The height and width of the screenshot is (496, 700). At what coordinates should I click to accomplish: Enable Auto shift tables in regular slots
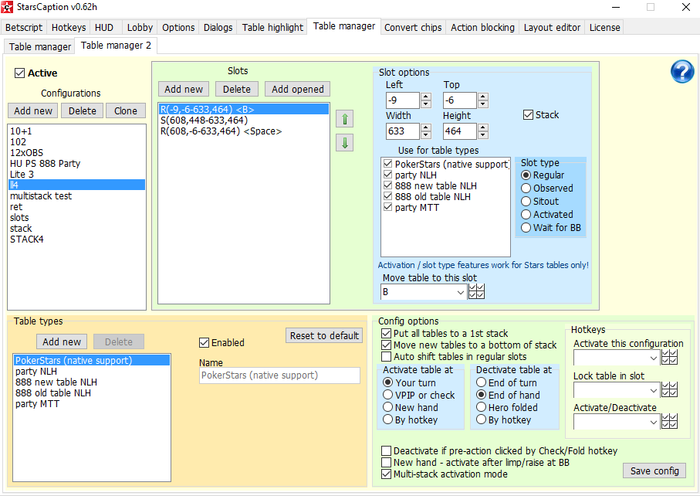pyautogui.click(x=387, y=356)
